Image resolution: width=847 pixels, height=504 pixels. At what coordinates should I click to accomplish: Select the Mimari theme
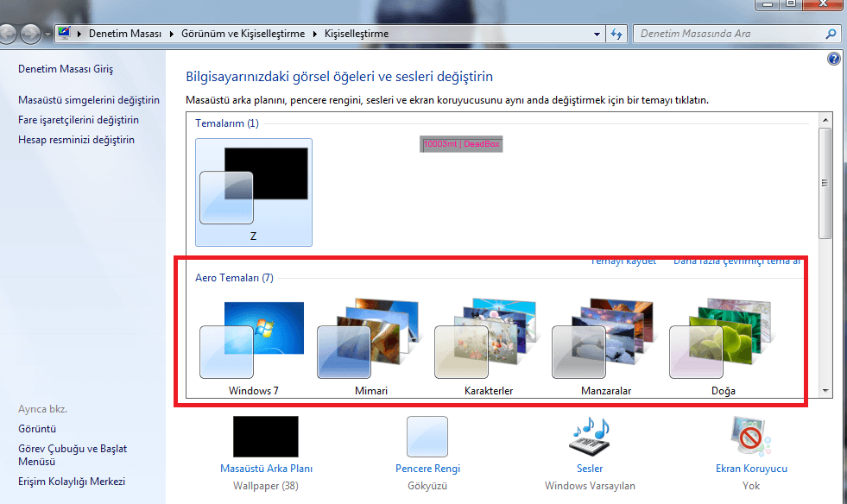(x=371, y=348)
